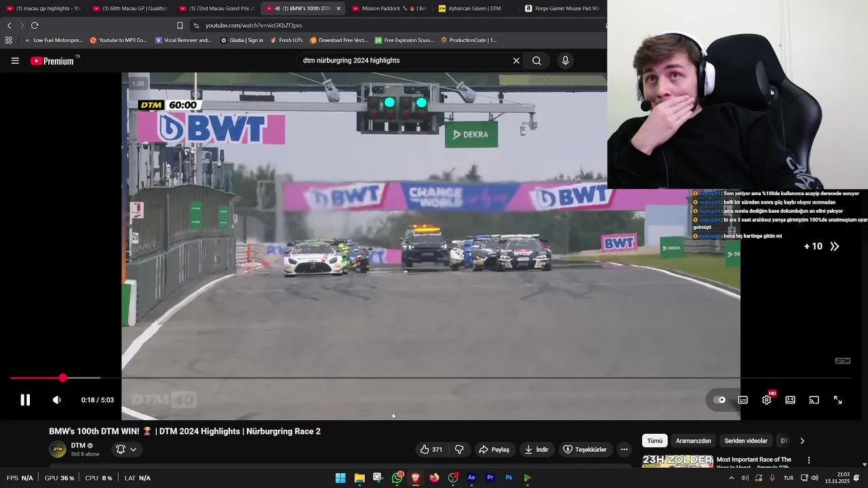Viewport: 868px width, 488px height.
Task: Exit fullscreen in the video player
Action: [x=837, y=400]
